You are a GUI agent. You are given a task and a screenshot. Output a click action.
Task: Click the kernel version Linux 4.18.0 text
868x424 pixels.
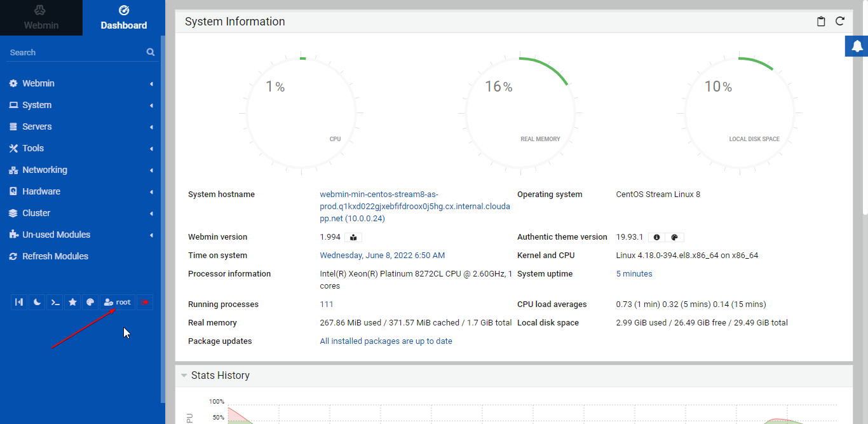688,256
